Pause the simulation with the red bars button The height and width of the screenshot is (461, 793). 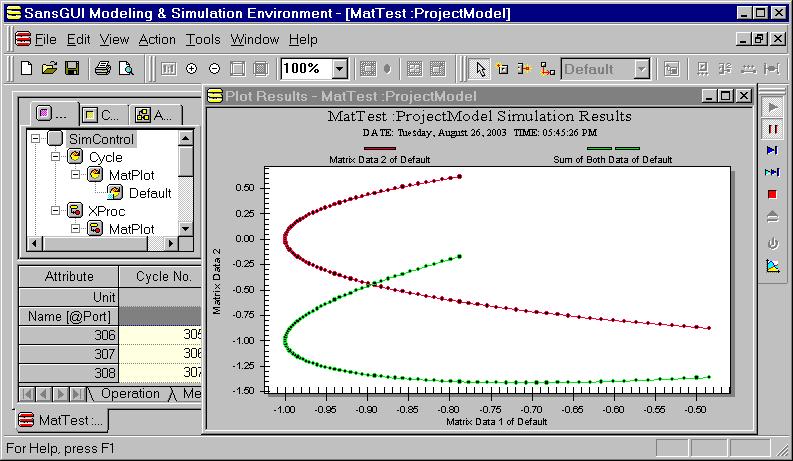point(772,129)
